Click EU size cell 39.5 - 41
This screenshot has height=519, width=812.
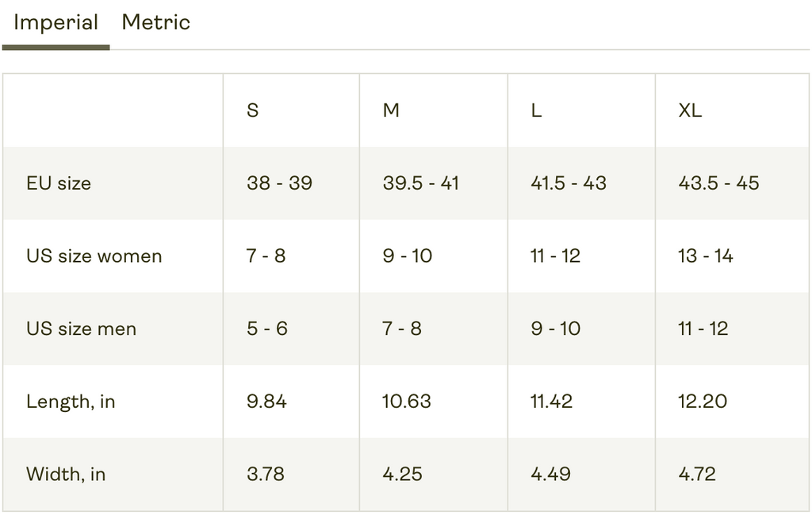(x=420, y=183)
